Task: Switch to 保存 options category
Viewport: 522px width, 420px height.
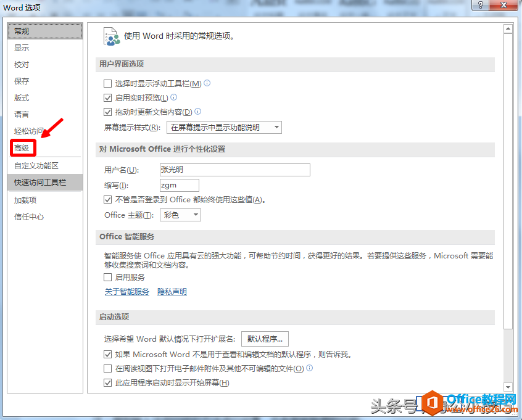Action: coord(45,81)
